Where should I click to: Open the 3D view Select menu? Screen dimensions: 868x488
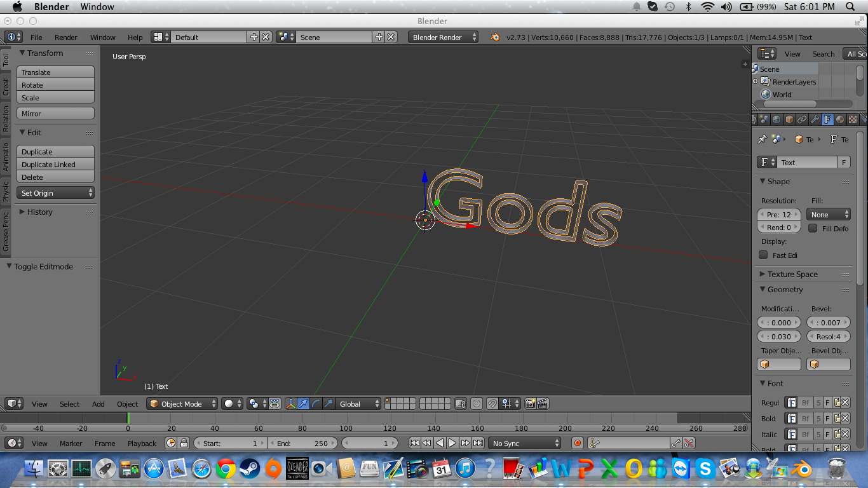69,403
